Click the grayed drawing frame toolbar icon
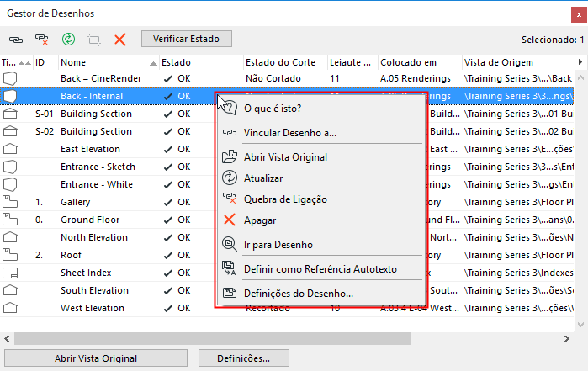Screen dimensions: 588x371 tap(94, 40)
